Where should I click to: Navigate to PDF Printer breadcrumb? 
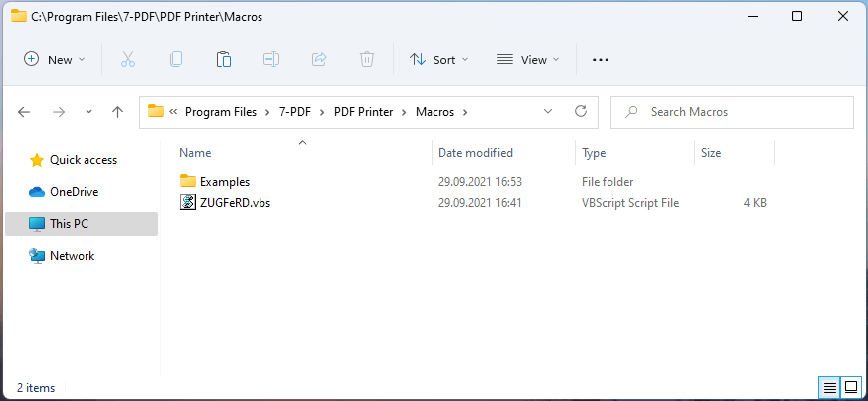point(363,112)
